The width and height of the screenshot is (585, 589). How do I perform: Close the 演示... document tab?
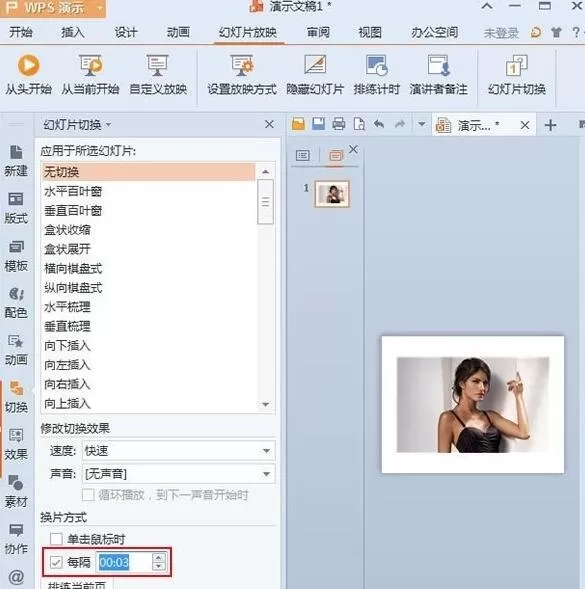click(x=525, y=125)
